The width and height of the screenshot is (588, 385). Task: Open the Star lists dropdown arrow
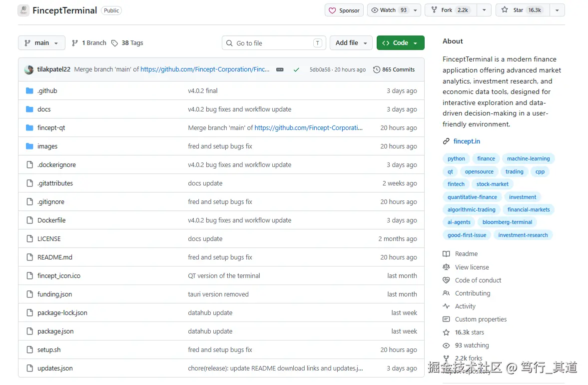[557, 10]
